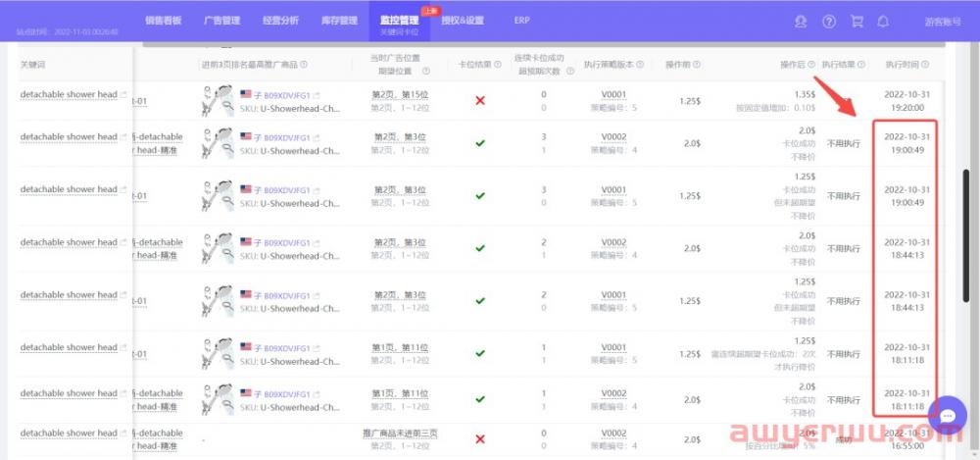Viewport: 980px width, 460px height.
Task: Click keyword detachable shower head in 19:20:00 row
Action: click(69, 94)
